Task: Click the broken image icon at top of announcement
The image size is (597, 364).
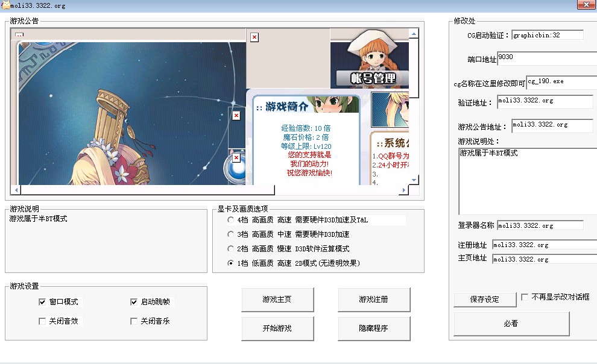Action: click(254, 37)
